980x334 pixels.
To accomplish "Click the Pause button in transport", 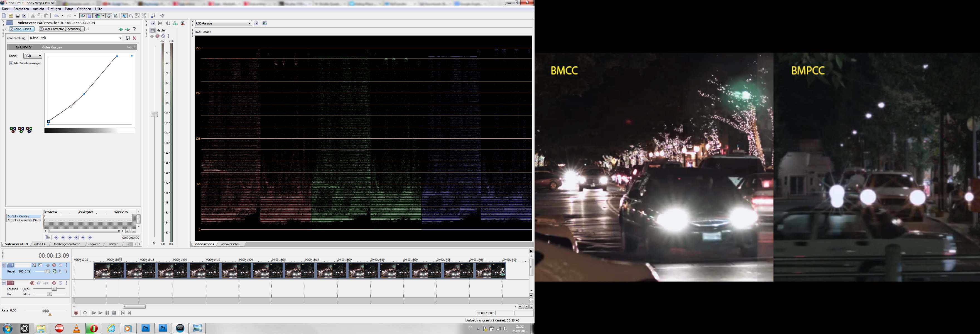I will pyautogui.click(x=107, y=313).
